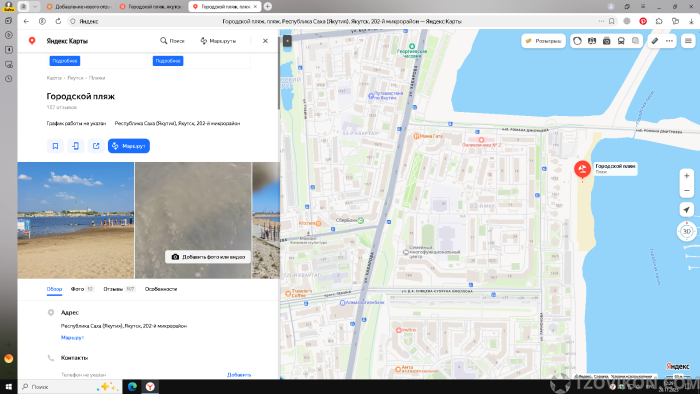Open the Добавление нового browser tab

[x=79, y=7]
